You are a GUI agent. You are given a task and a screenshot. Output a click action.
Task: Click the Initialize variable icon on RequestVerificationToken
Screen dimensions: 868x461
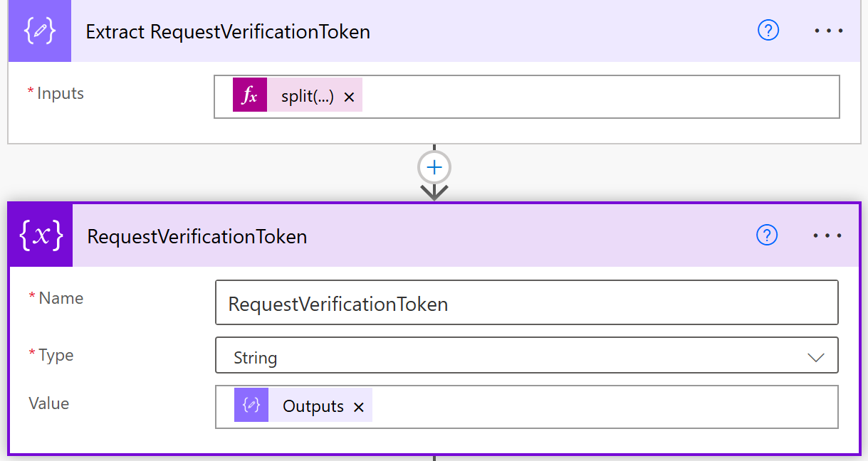click(x=39, y=235)
